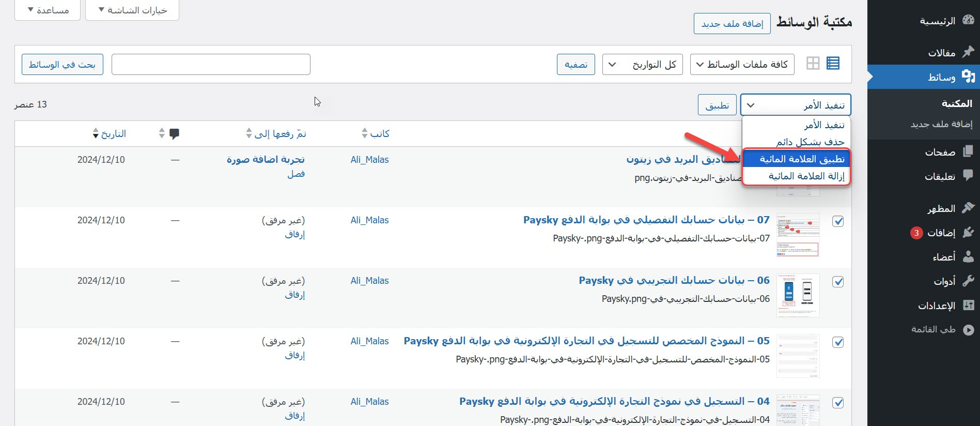Viewport: 980px width, 426px height.
Task: Click the apply (تطبيق) button
Action: [x=717, y=105]
